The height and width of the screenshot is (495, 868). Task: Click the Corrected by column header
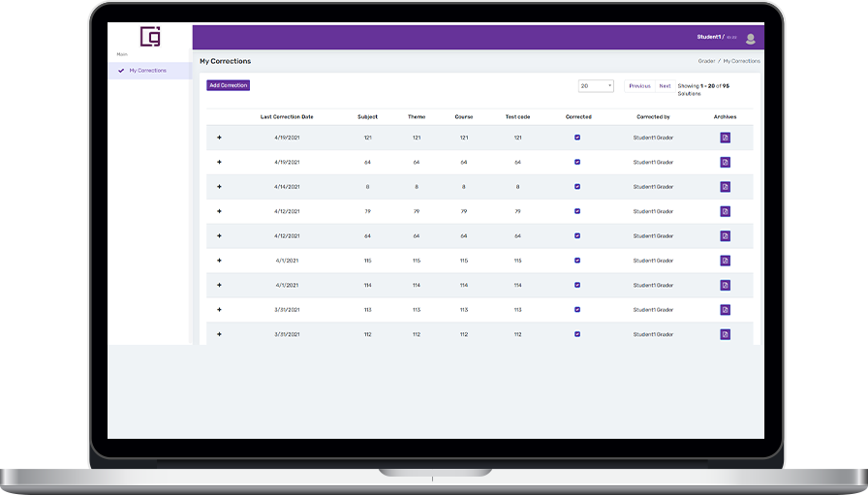coord(653,117)
